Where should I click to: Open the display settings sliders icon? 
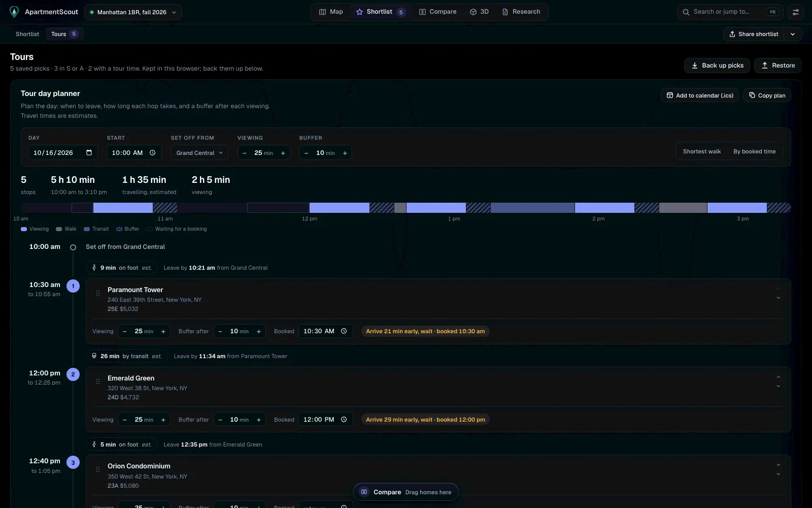click(795, 12)
